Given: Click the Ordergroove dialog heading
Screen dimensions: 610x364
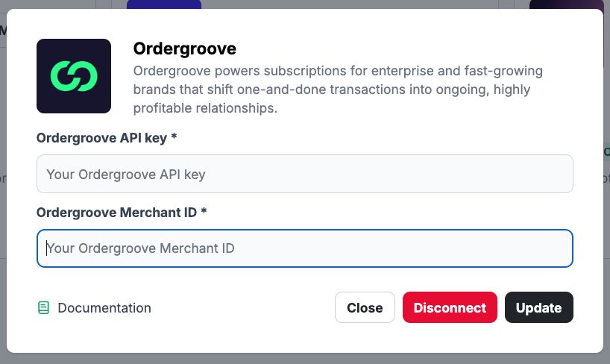Looking at the screenshot, I should pyautogui.click(x=184, y=49).
